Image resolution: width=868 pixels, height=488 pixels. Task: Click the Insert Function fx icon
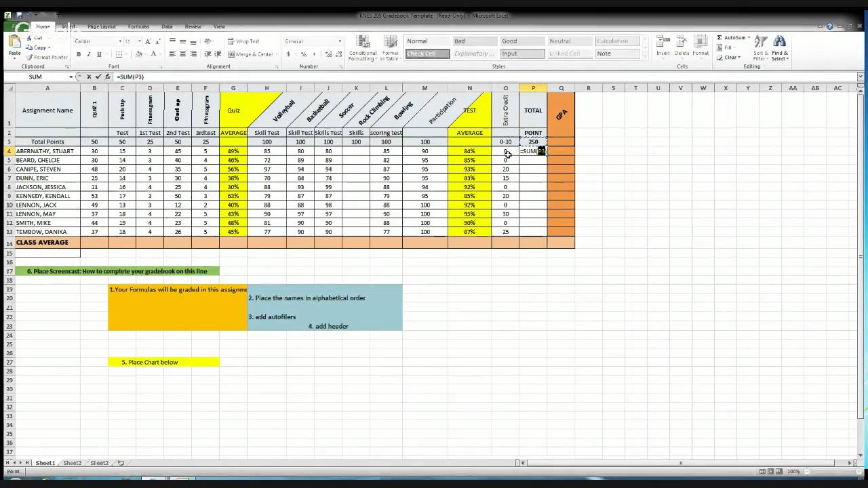pyautogui.click(x=107, y=77)
